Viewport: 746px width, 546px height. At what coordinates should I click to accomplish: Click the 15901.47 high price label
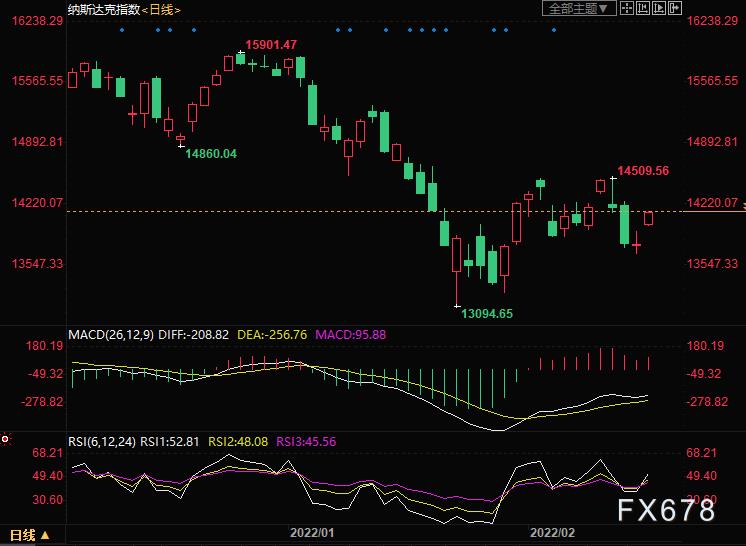tap(271, 45)
